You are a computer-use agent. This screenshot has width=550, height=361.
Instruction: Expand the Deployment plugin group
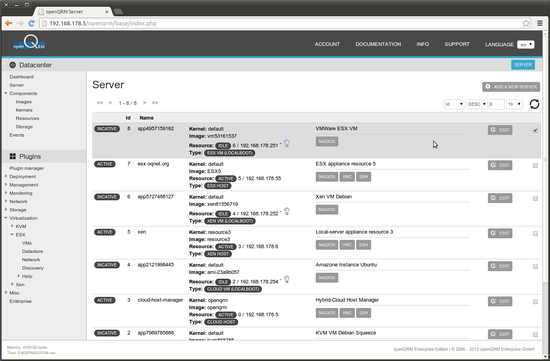click(6, 176)
